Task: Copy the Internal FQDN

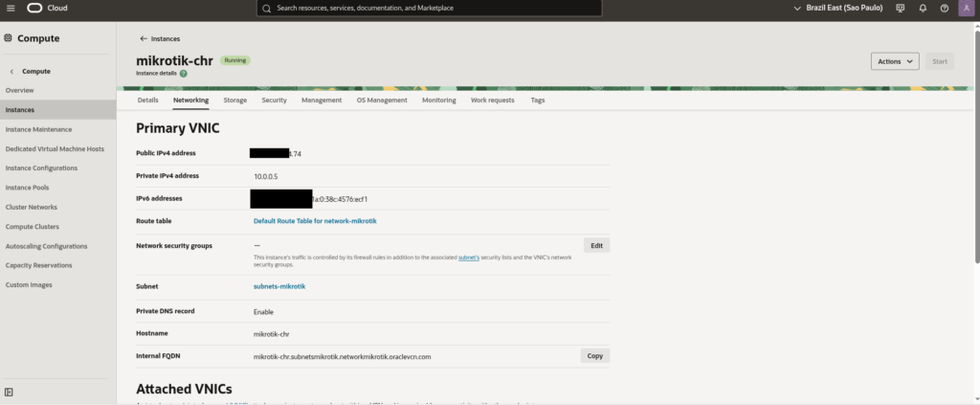Action: [594, 355]
